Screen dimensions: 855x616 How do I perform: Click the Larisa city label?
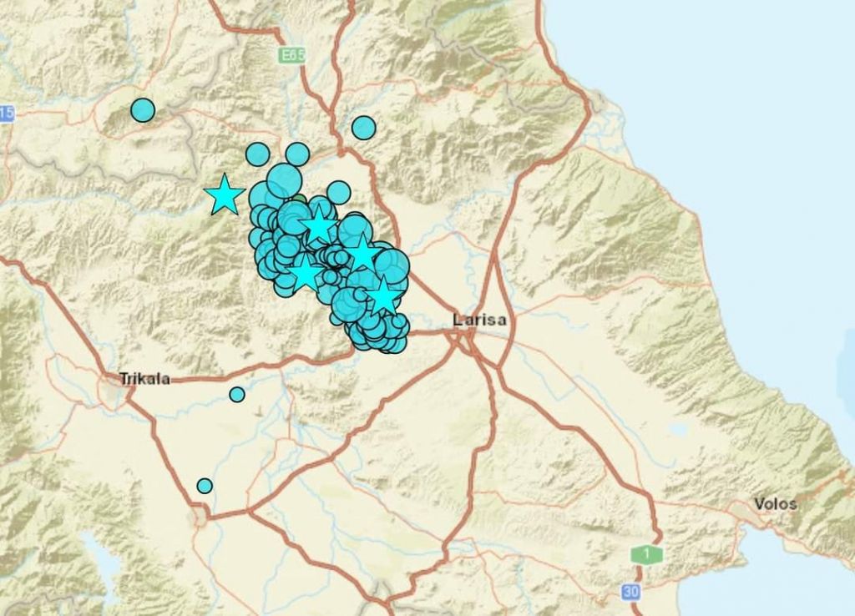479,319
